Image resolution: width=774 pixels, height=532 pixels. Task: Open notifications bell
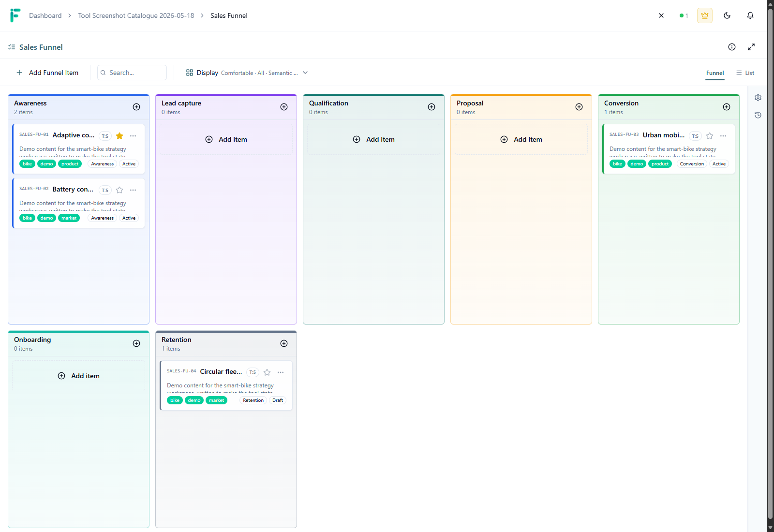(750, 15)
